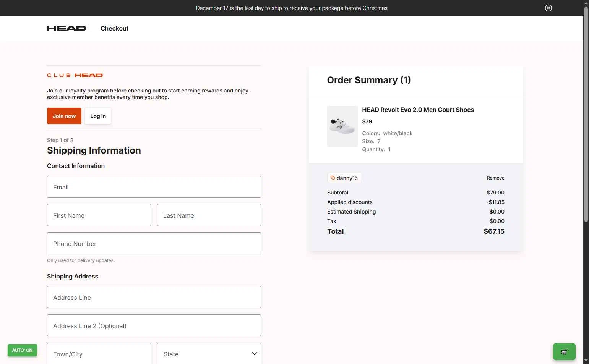The height and width of the screenshot is (364, 589).
Task: Click the Checkout header text
Action: (x=114, y=28)
